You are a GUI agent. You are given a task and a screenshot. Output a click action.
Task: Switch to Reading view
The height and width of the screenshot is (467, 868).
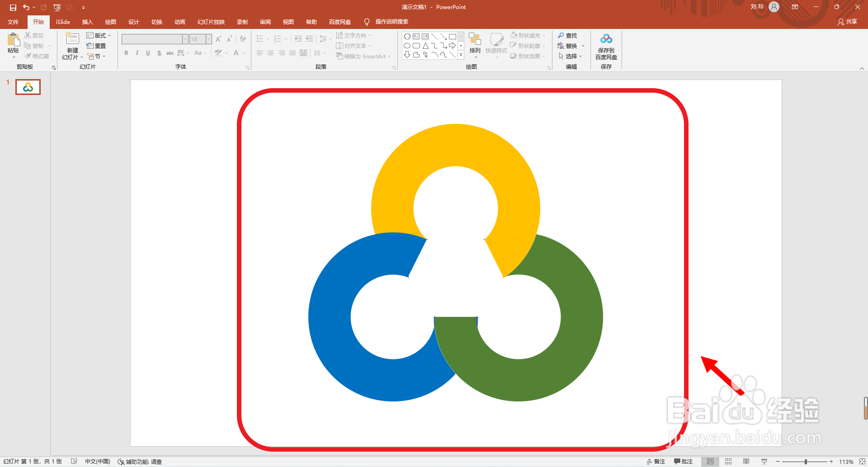[x=746, y=462]
